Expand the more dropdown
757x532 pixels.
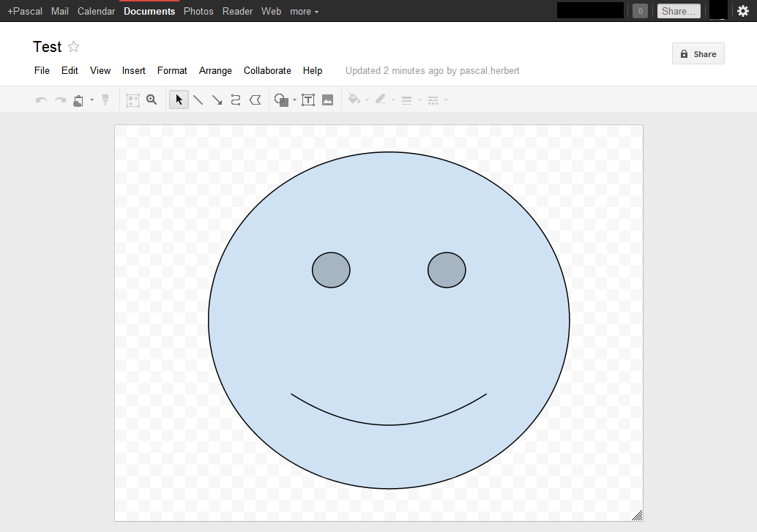pyautogui.click(x=304, y=11)
